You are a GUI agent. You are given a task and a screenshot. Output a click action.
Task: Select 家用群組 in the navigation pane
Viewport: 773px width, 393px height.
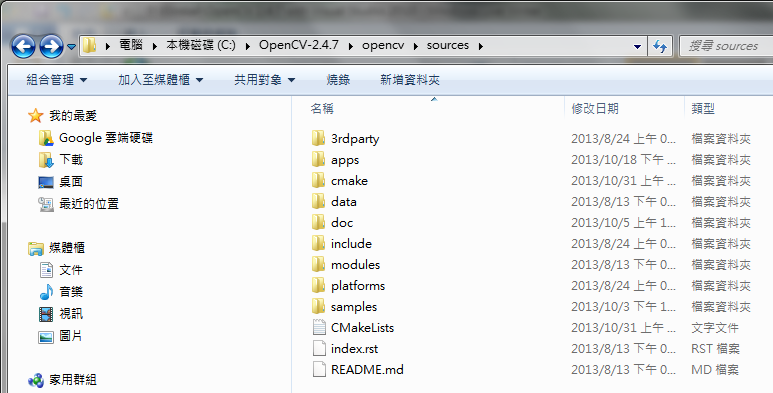72,380
